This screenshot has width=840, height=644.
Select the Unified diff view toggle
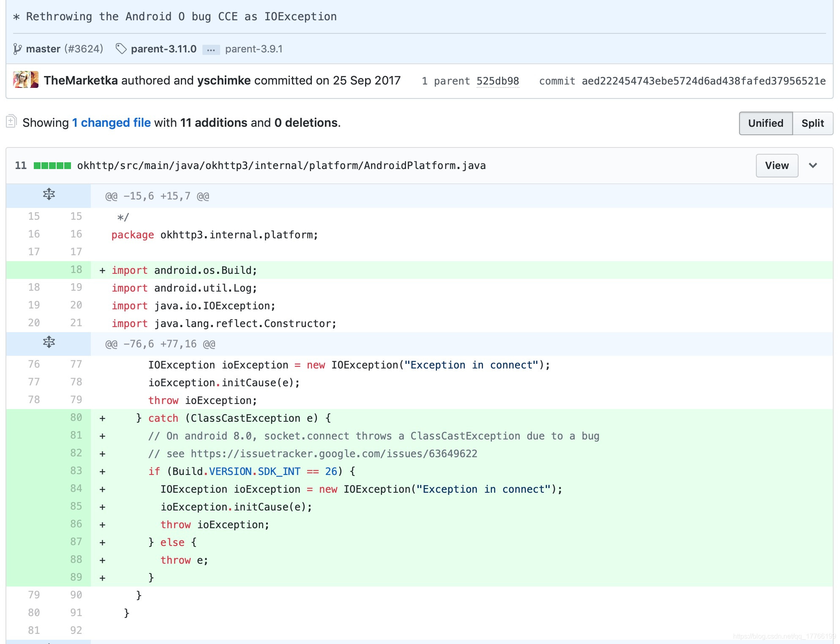pos(766,123)
